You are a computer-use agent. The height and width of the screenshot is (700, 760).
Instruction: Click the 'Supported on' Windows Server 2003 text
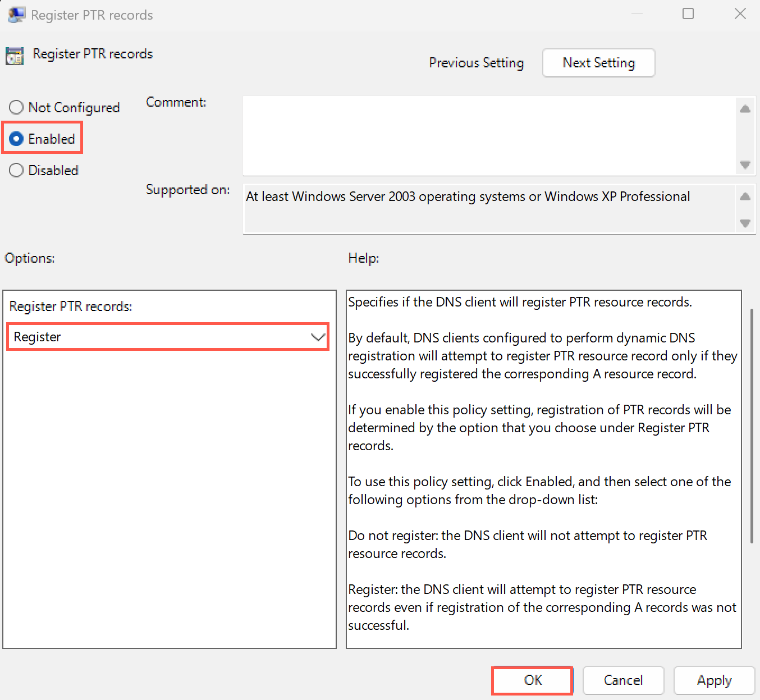[468, 196]
